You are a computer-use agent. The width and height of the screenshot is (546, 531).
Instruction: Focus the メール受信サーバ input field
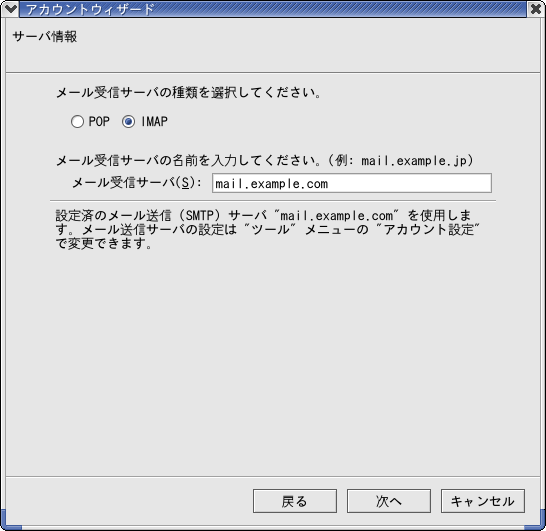click(352, 183)
